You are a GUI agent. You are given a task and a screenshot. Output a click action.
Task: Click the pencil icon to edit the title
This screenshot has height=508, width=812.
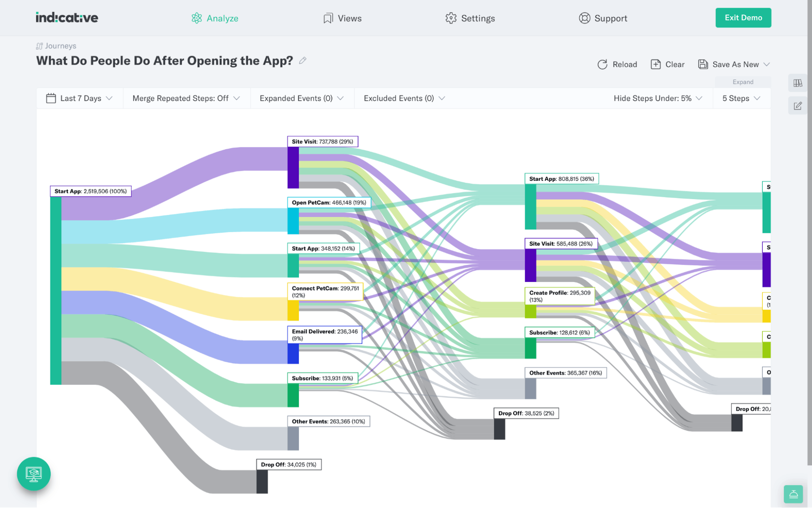pos(303,61)
